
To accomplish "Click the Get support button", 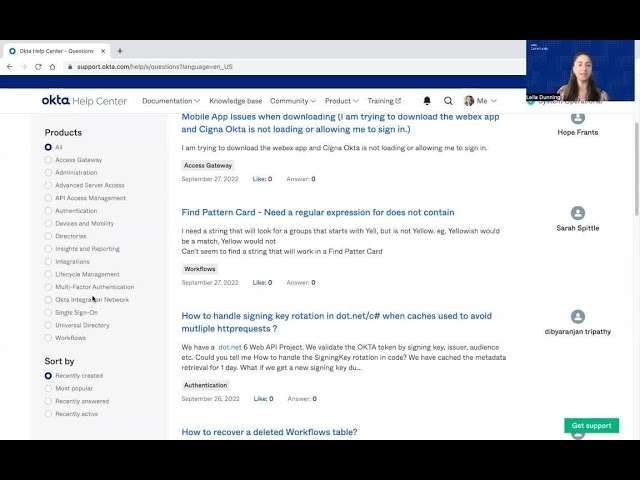I will pyautogui.click(x=591, y=425).
